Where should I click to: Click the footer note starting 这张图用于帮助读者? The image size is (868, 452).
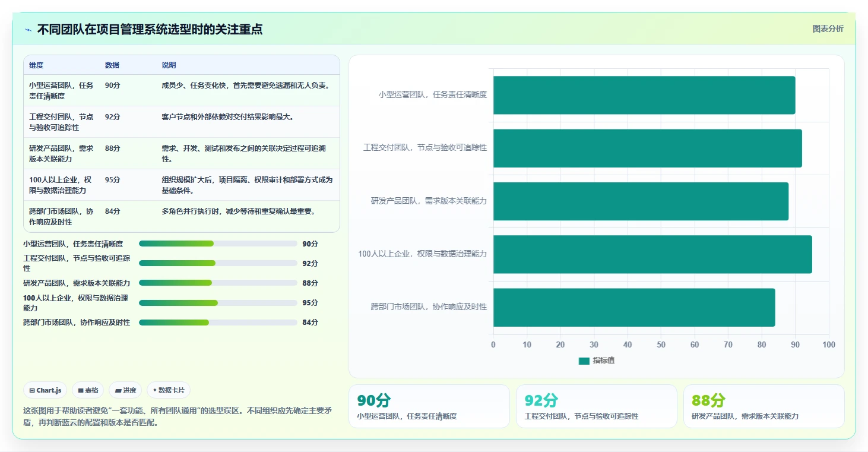[x=177, y=416]
